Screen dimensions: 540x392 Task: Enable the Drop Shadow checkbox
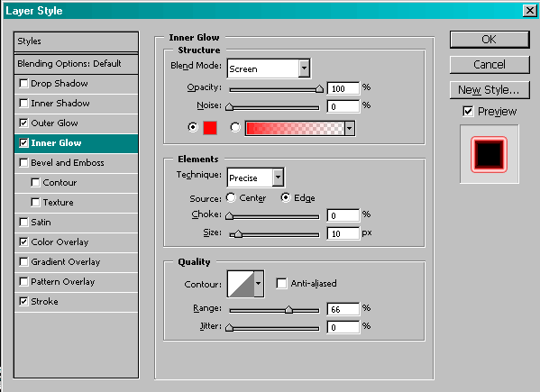pyautogui.click(x=23, y=83)
